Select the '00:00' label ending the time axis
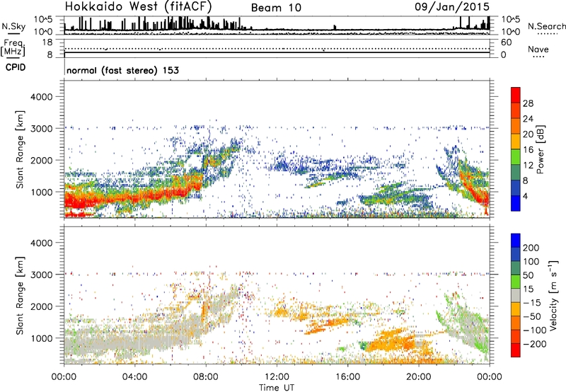566x392 pixels. pos(490,377)
